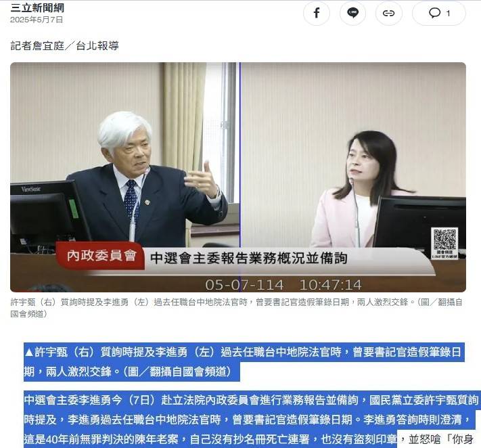Click the QR code in the news photo
The width and height of the screenshot is (481, 448).
point(444,240)
